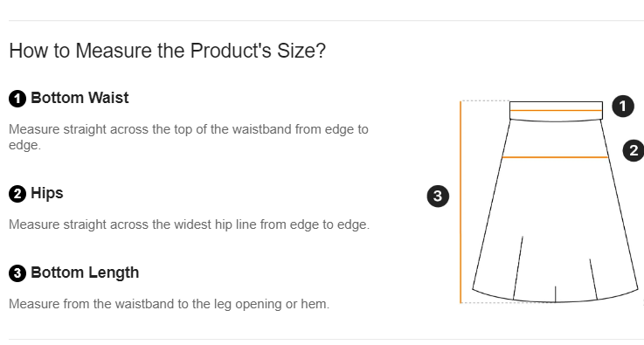Click the Bottom Length heading

click(85, 273)
